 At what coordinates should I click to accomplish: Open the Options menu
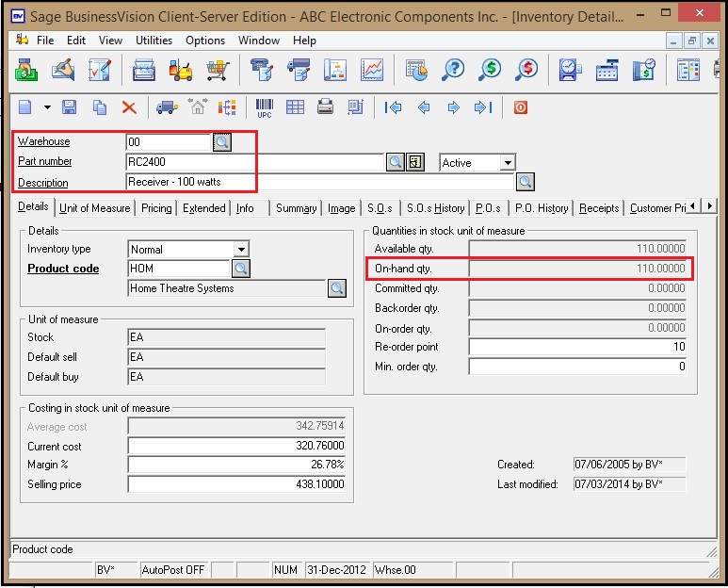coord(205,41)
